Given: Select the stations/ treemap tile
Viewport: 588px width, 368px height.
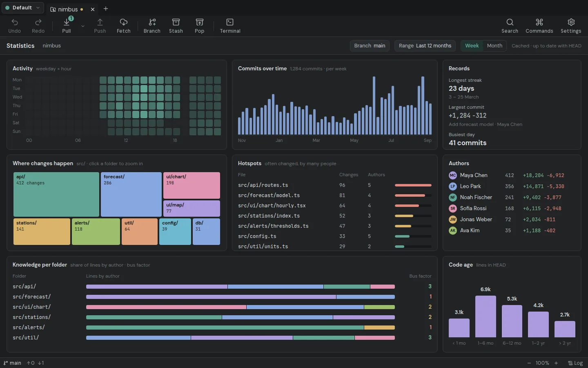Looking at the screenshot, I should 42,231.
